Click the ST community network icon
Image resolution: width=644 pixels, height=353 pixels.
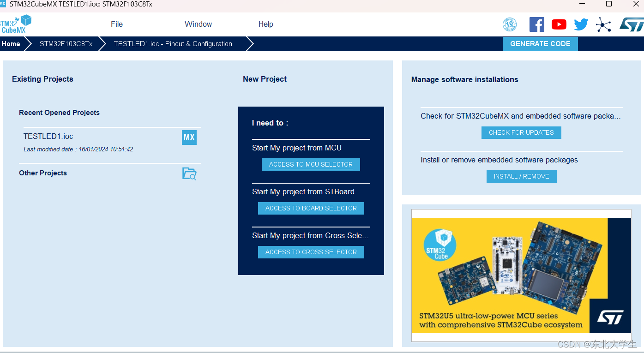click(x=603, y=24)
